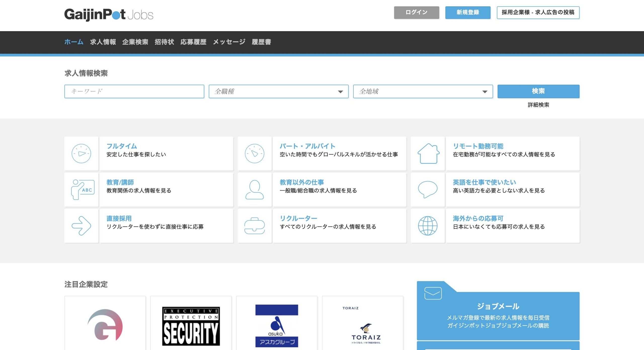Select the メッセージ menu item
This screenshot has height=350, width=644.
(x=229, y=42)
